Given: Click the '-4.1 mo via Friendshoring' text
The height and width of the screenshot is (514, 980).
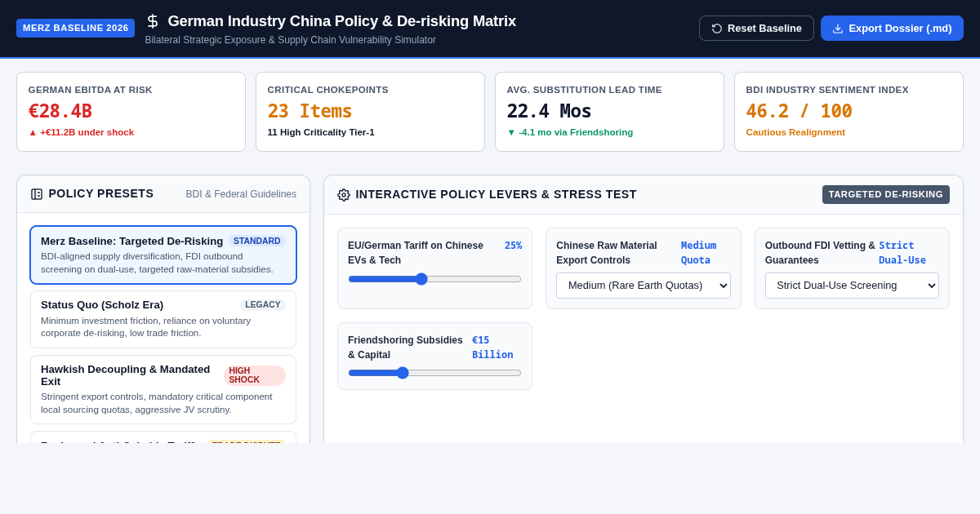Looking at the screenshot, I should [569, 132].
